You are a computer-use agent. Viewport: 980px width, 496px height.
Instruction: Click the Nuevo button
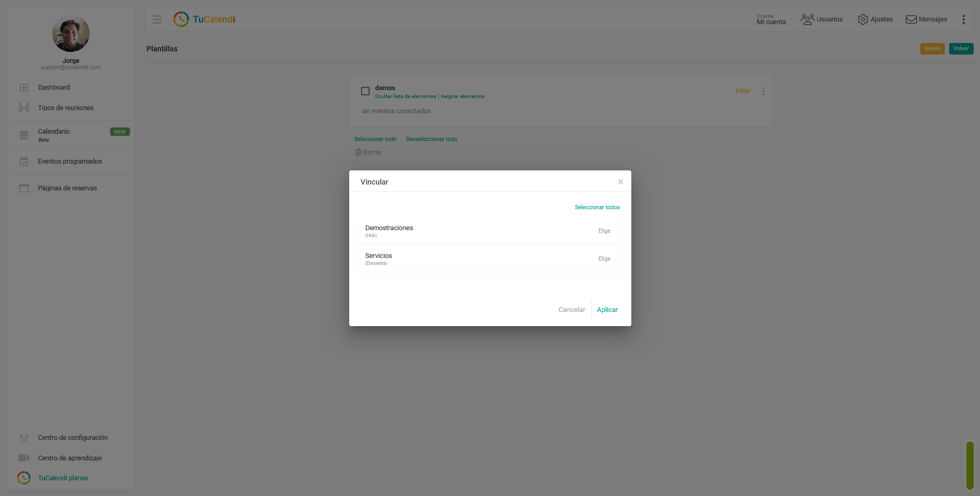[x=932, y=49]
